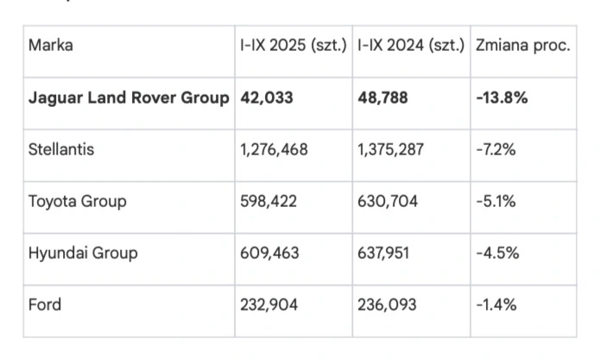Click the I-IX 2025 (szt.) column header

click(x=294, y=46)
